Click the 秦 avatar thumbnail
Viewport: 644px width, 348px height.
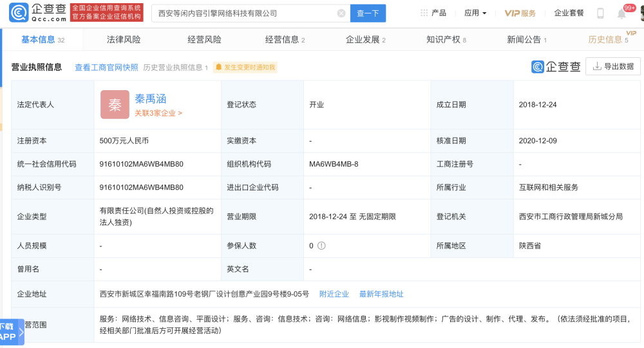(115, 105)
